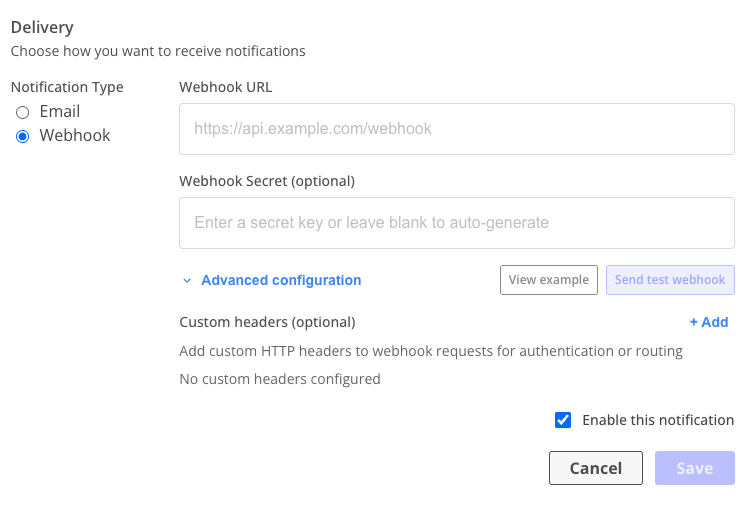The image size is (754, 512).
Task: Toggle the Enable this notification checkbox
Action: (x=563, y=420)
